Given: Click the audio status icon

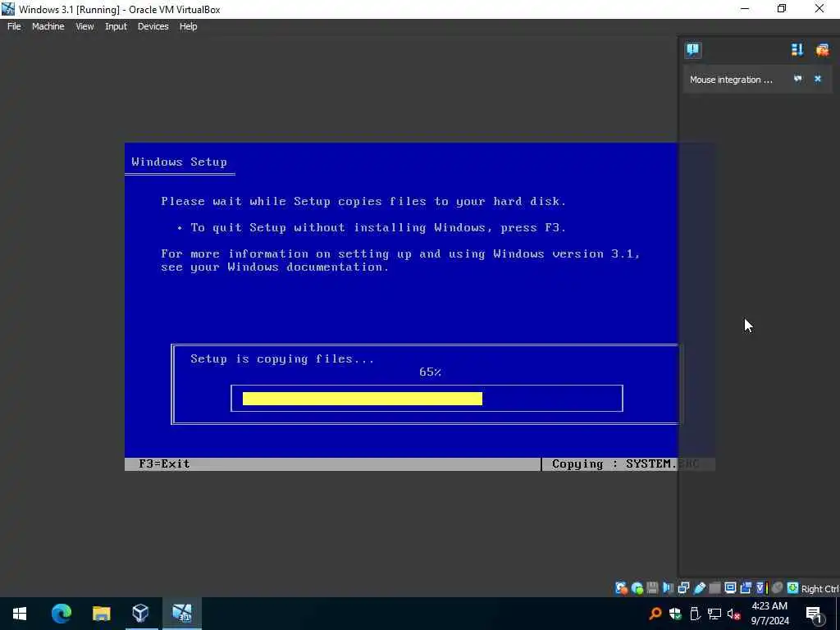Looking at the screenshot, I should click(668, 588).
